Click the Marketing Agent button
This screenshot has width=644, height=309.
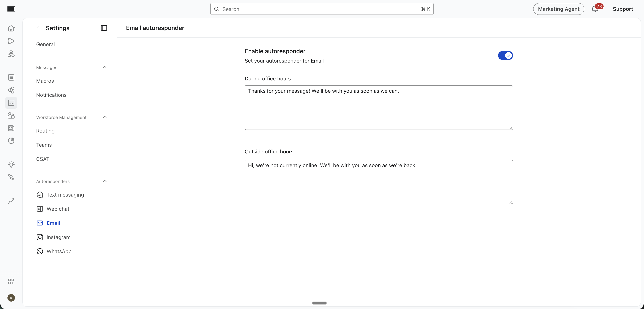(558, 9)
